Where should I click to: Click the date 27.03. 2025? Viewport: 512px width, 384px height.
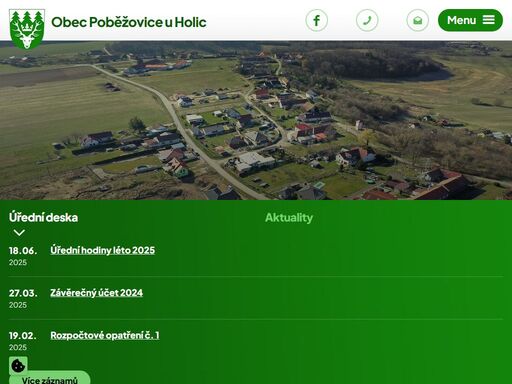click(23, 298)
